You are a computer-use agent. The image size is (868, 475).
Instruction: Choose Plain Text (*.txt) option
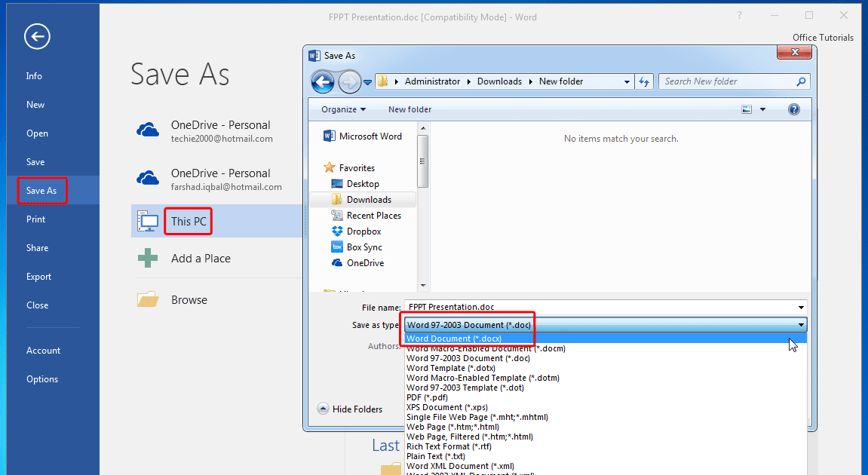point(606,456)
